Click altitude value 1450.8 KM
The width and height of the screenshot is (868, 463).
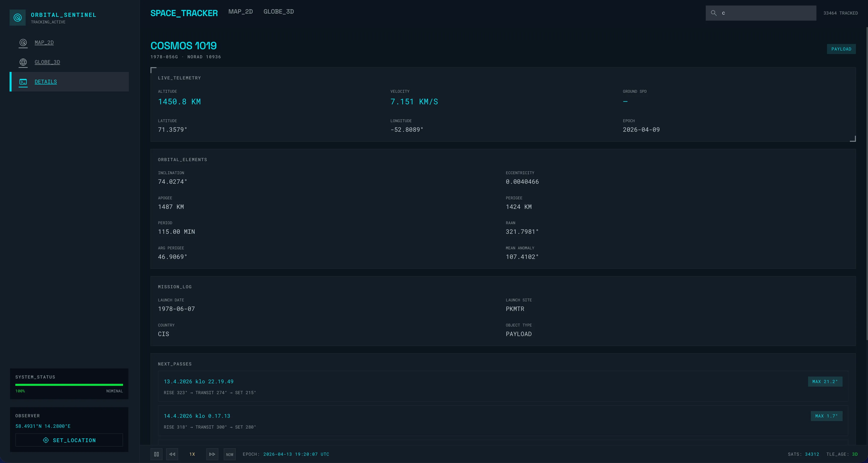[x=179, y=102]
